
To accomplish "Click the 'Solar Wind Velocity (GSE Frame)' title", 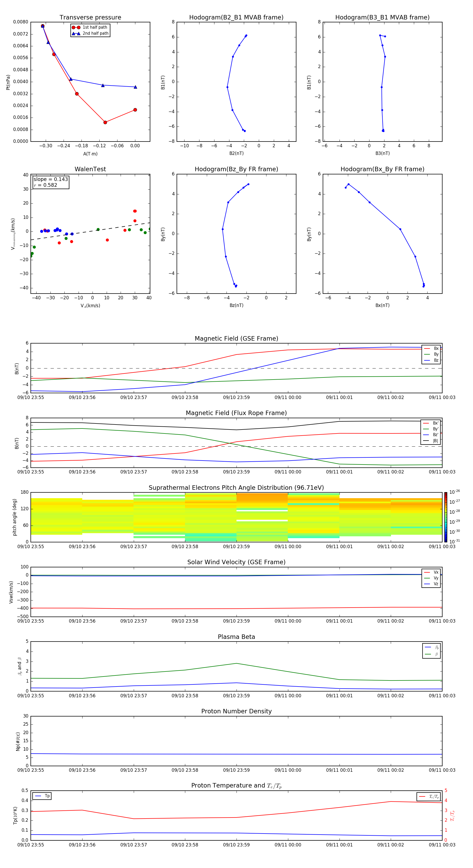I will pyautogui.click(x=236, y=562).
